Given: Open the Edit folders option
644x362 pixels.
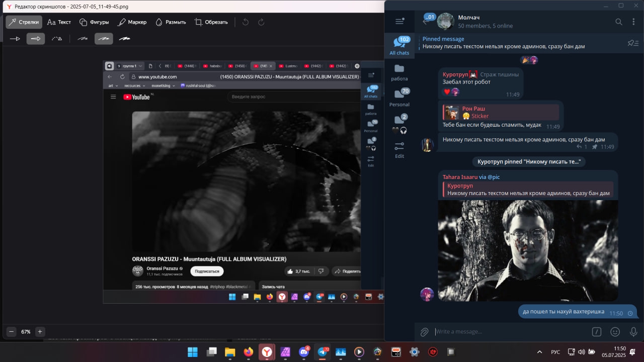Looking at the screenshot, I should (399, 149).
